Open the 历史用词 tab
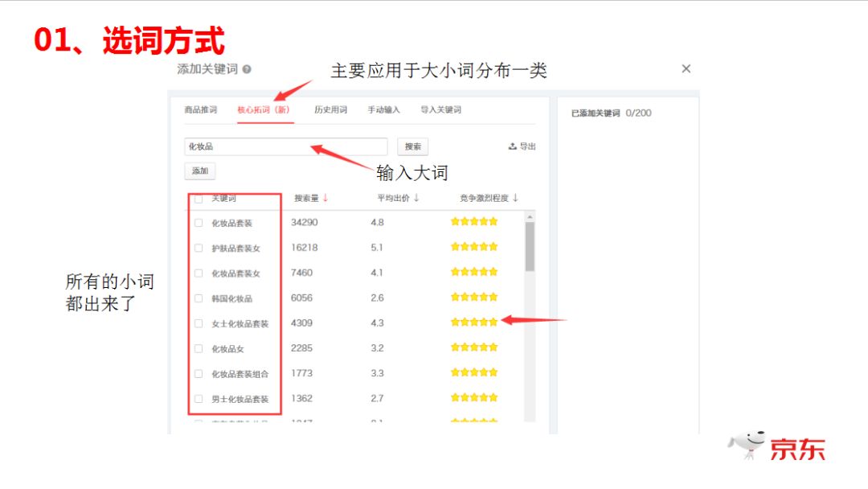Viewport: 868px width, 489px height. [331, 109]
